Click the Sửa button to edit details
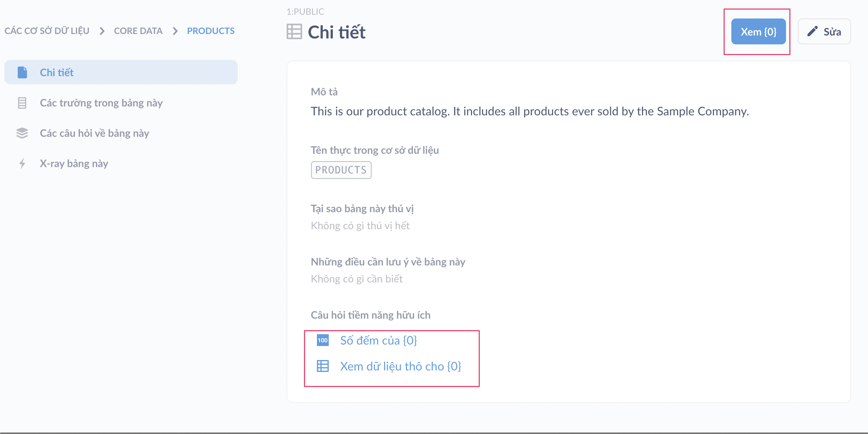This screenshot has height=434, width=868. coord(824,31)
